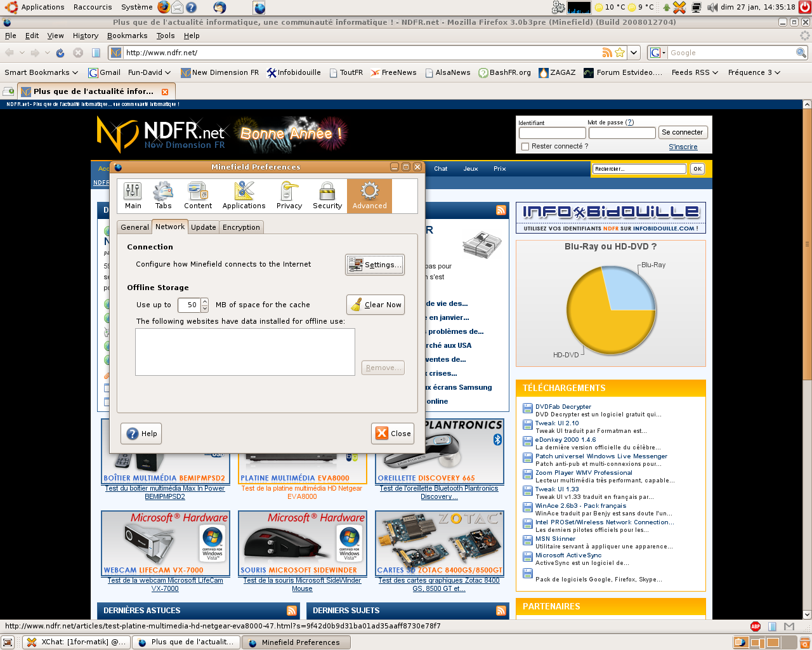Click the bookmark star in URL bar
812x650 pixels.
point(620,53)
